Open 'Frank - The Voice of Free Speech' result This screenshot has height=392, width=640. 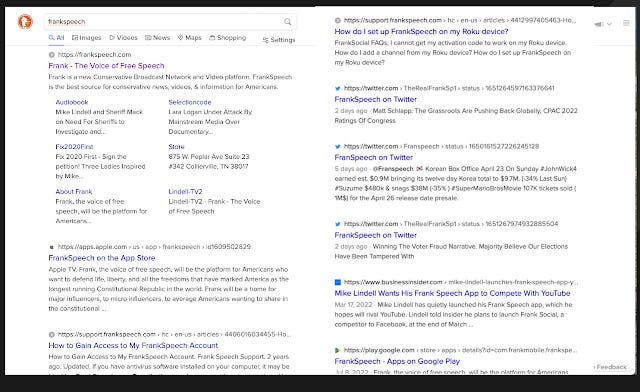pyautogui.click(x=106, y=66)
